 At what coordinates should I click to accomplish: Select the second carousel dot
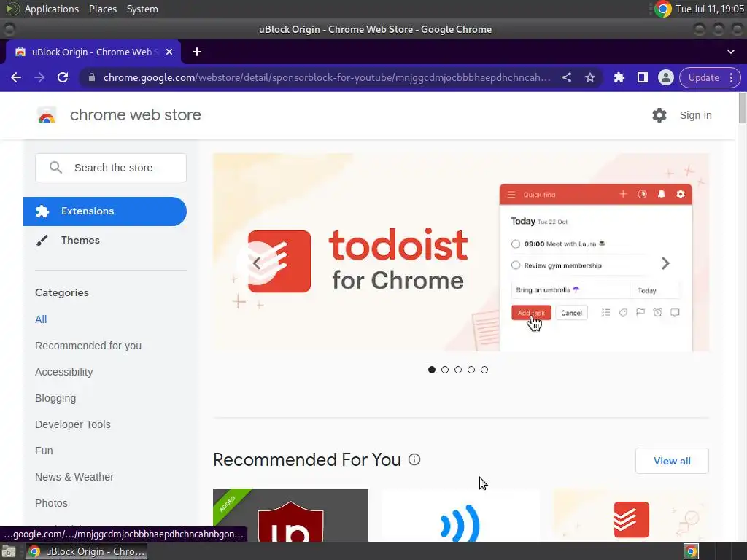click(445, 370)
